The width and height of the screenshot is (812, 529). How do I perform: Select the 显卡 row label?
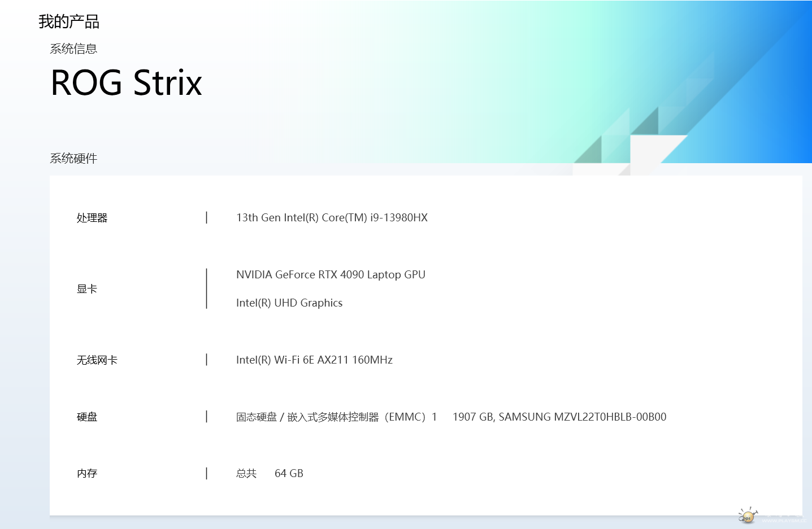click(x=87, y=289)
